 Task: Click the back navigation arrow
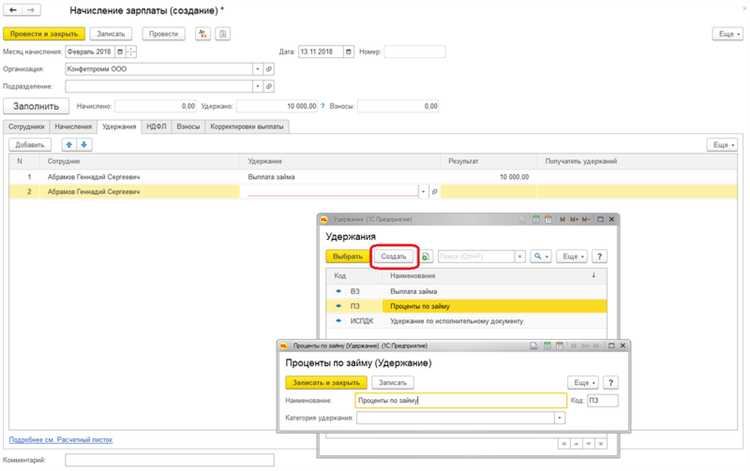pyautogui.click(x=12, y=10)
